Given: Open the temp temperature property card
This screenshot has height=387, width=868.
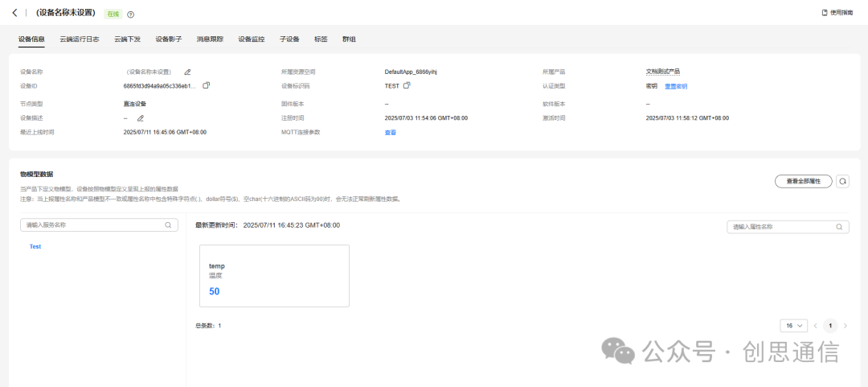Looking at the screenshot, I should tap(275, 275).
